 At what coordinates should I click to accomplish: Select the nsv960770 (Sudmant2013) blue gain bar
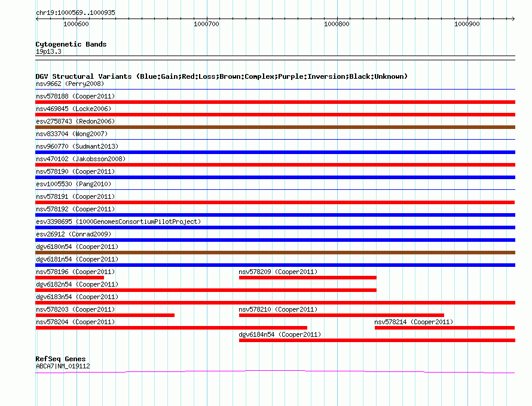[275, 152]
